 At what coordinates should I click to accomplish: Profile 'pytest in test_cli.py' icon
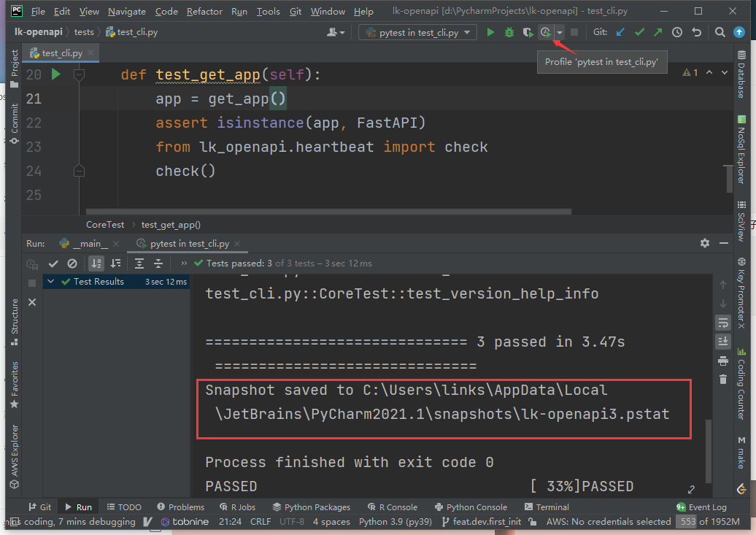[x=545, y=32]
